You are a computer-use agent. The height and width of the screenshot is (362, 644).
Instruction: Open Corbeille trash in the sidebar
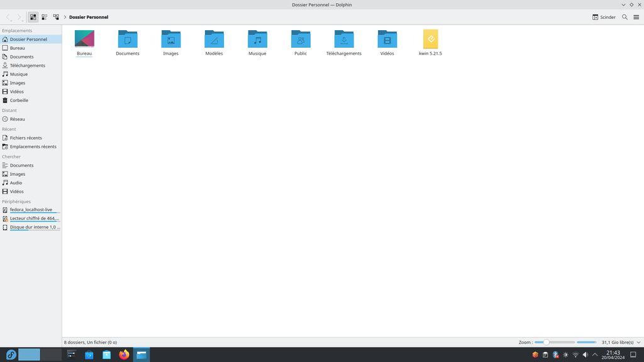point(31,100)
